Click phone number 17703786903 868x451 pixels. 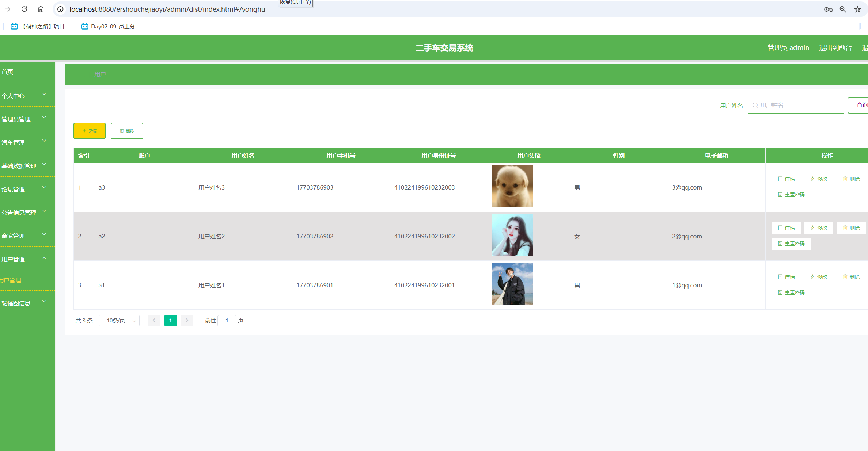click(x=315, y=187)
